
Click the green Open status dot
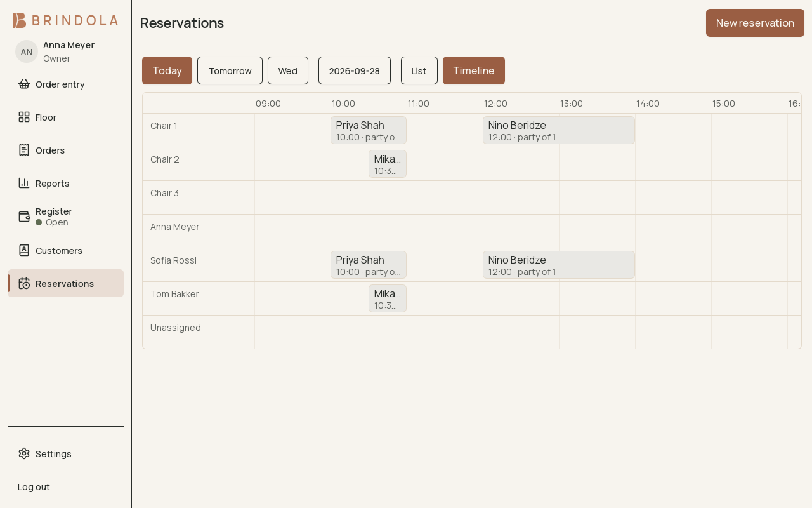click(39, 222)
